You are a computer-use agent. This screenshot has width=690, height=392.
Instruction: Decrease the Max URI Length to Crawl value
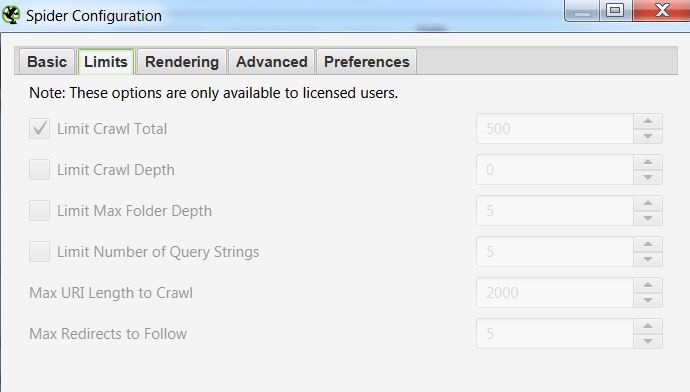(648, 300)
